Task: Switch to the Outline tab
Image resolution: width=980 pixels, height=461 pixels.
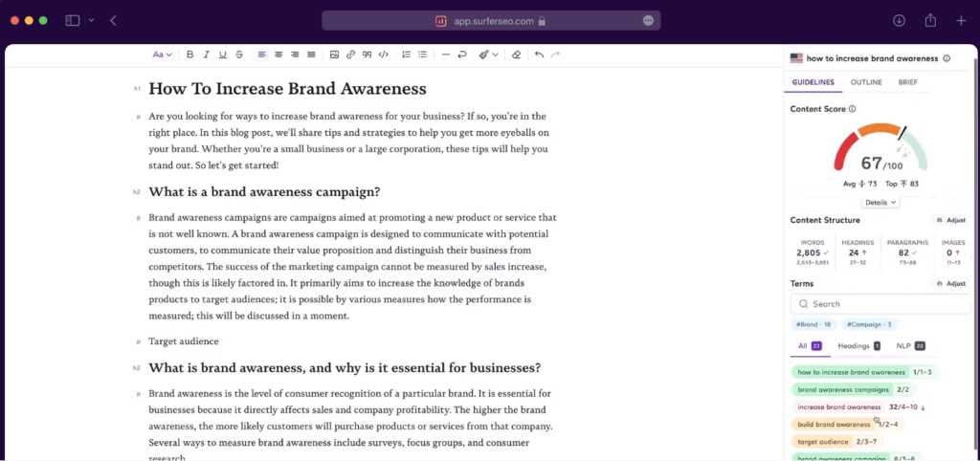Action: click(866, 82)
